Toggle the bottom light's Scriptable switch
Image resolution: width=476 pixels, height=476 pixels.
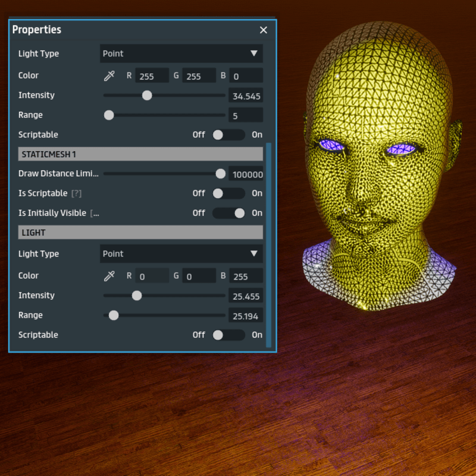[228, 335]
